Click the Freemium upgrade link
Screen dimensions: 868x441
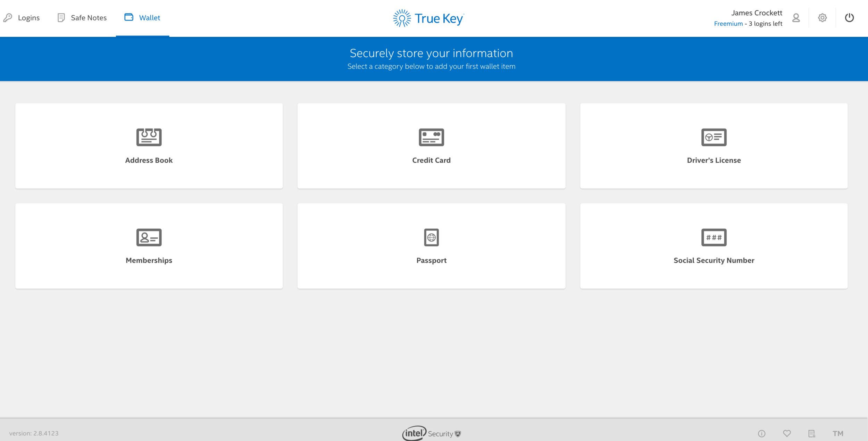728,24
